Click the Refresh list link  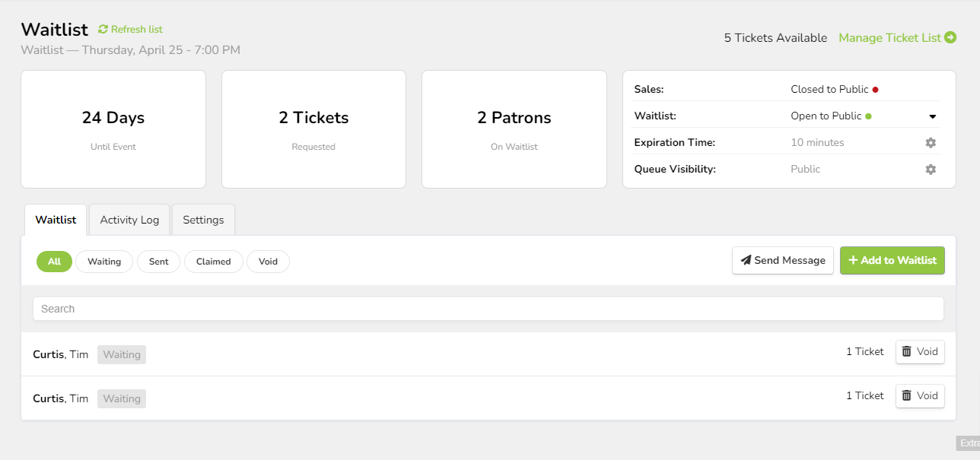click(x=137, y=29)
